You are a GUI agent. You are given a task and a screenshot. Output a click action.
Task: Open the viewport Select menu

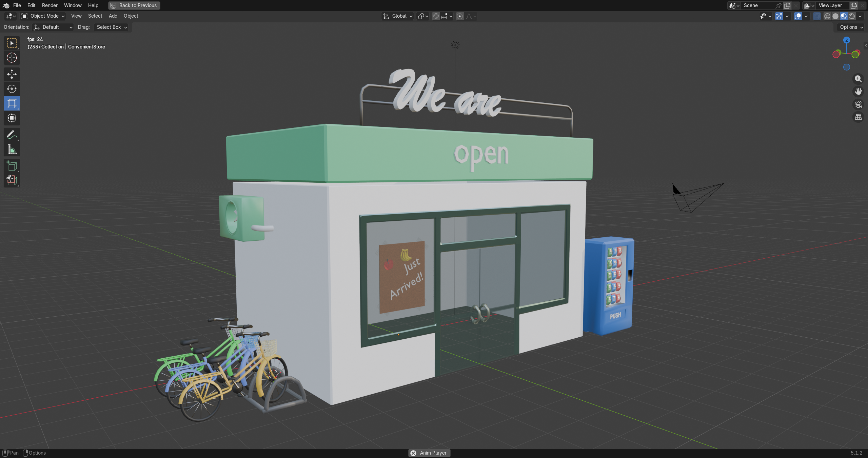click(x=95, y=16)
